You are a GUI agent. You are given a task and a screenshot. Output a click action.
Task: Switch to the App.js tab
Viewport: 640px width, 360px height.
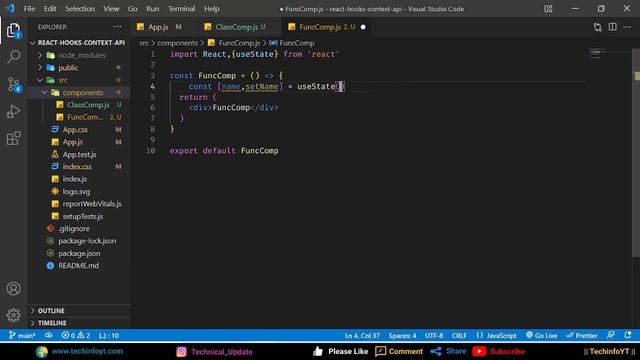click(x=159, y=27)
